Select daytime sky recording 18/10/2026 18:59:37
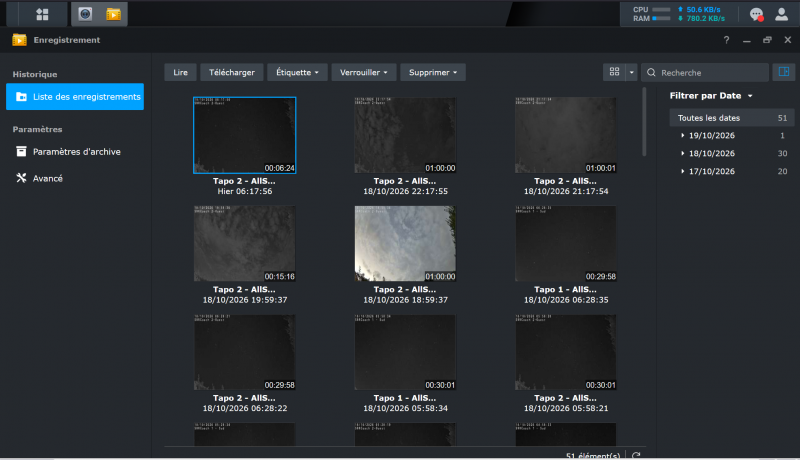The image size is (800, 460). pyautogui.click(x=405, y=243)
